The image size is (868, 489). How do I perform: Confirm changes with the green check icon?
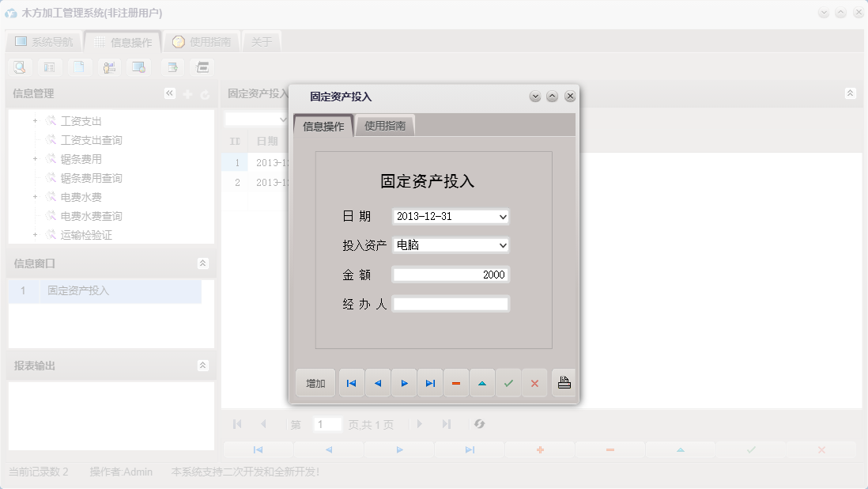click(508, 382)
